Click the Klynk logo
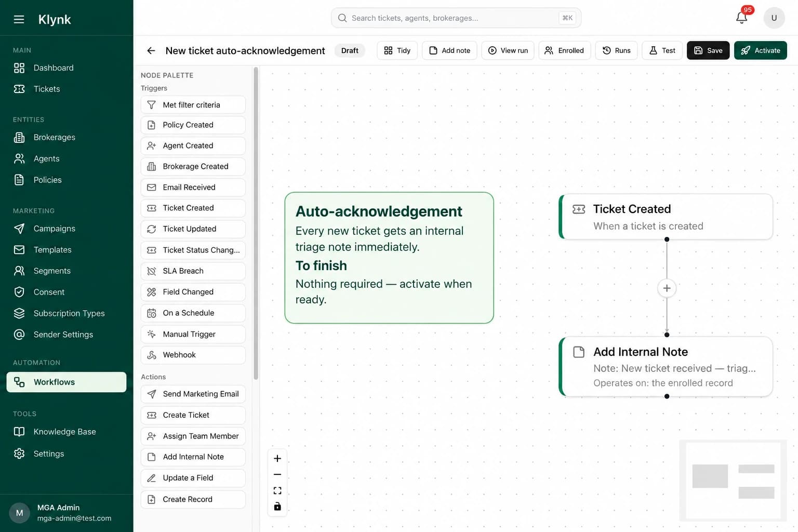Image resolution: width=798 pixels, height=532 pixels. tap(55, 19)
